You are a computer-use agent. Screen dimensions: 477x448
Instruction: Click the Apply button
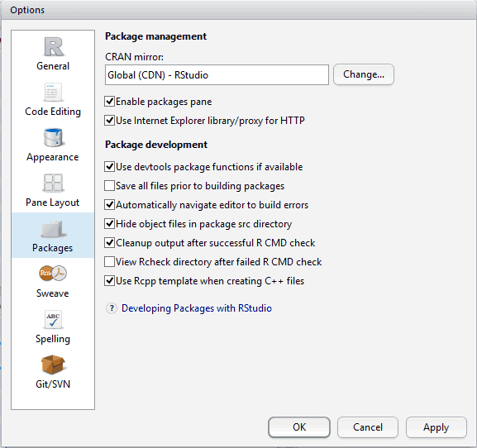tap(436, 427)
